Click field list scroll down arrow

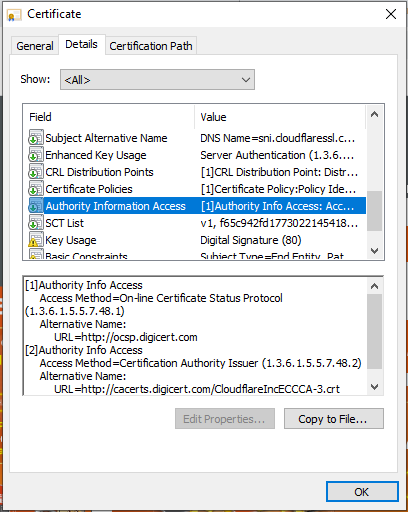374,251
